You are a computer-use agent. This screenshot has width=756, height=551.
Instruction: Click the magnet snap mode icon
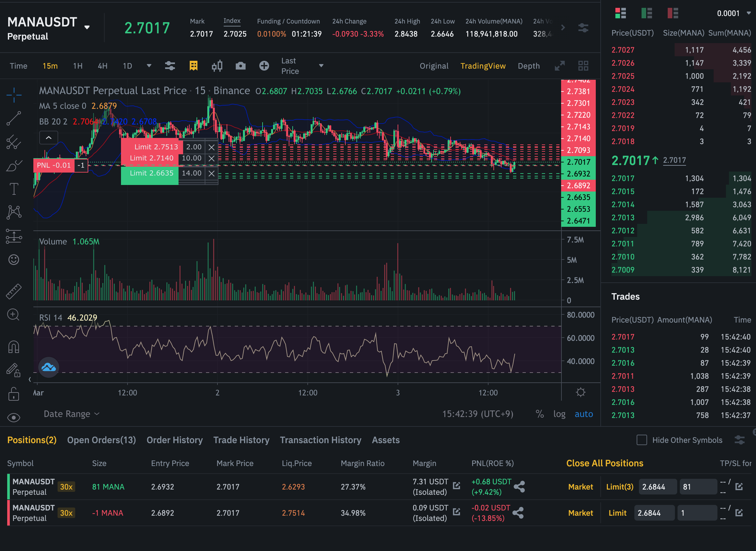click(x=14, y=347)
